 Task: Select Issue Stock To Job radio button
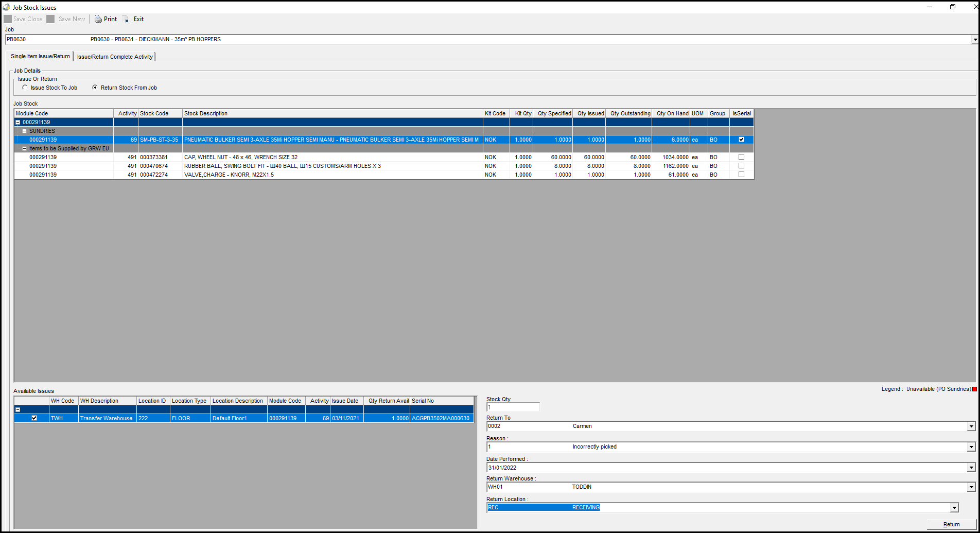pyautogui.click(x=25, y=88)
